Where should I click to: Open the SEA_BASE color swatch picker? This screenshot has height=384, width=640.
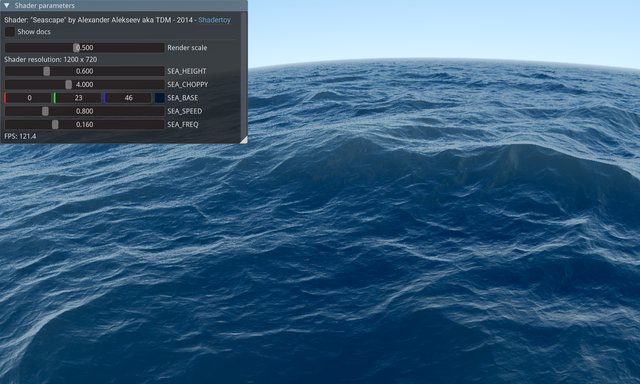[160, 98]
